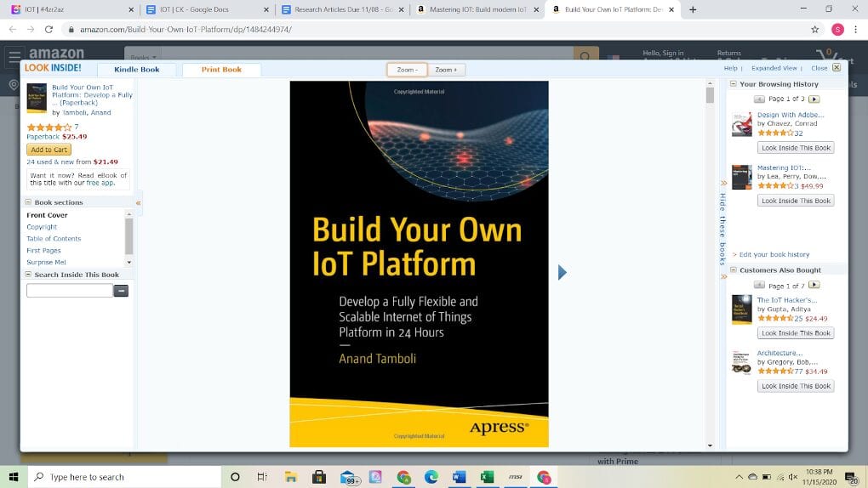This screenshot has height=488, width=868.
Task: Click the Zoom - button
Action: [x=407, y=70]
